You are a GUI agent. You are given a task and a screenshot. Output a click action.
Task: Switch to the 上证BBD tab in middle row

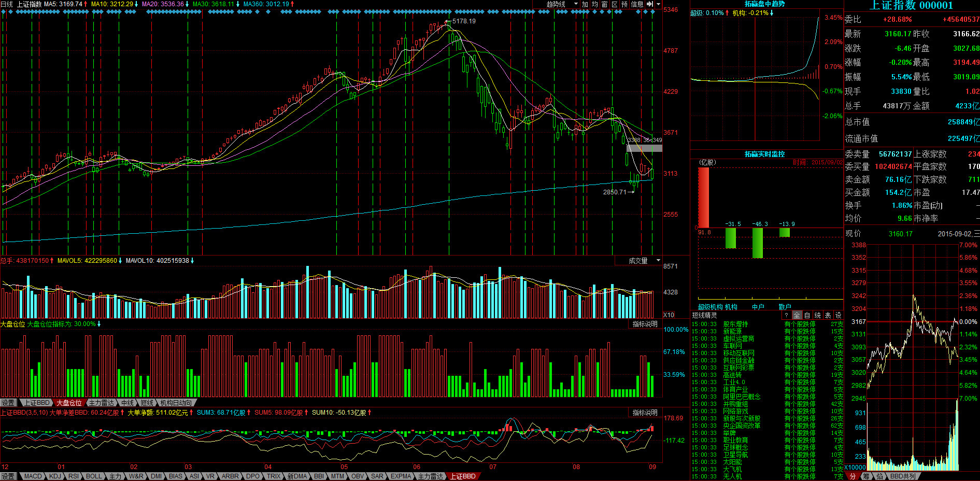37,403
